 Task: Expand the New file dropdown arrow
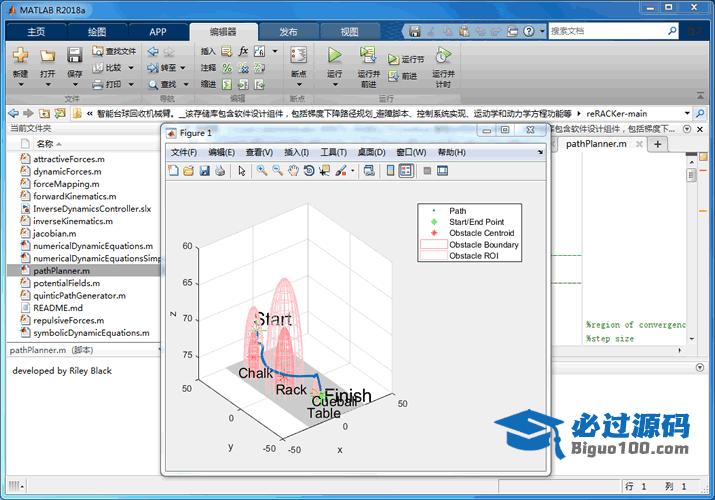tap(21, 85)
